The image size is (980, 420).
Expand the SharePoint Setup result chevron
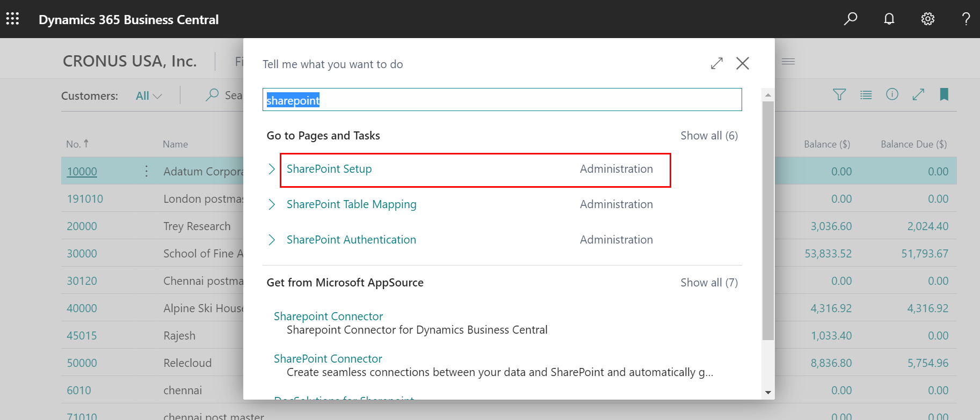coord(272,169)
